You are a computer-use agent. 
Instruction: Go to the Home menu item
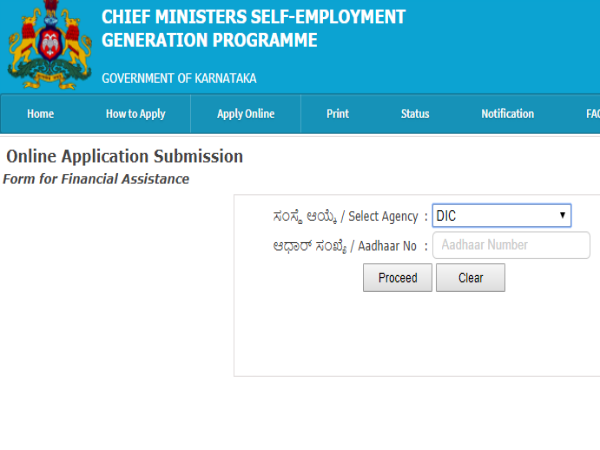41,114
